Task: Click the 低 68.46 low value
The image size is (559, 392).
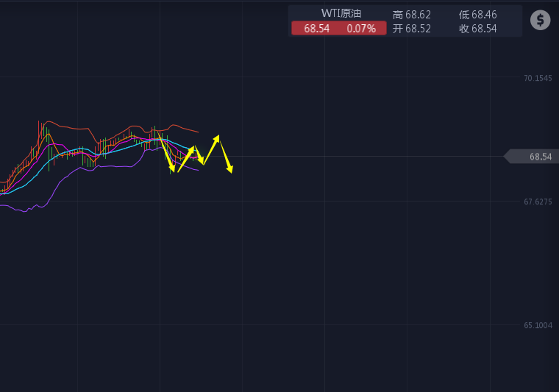Action: click(x=477, y=15)
